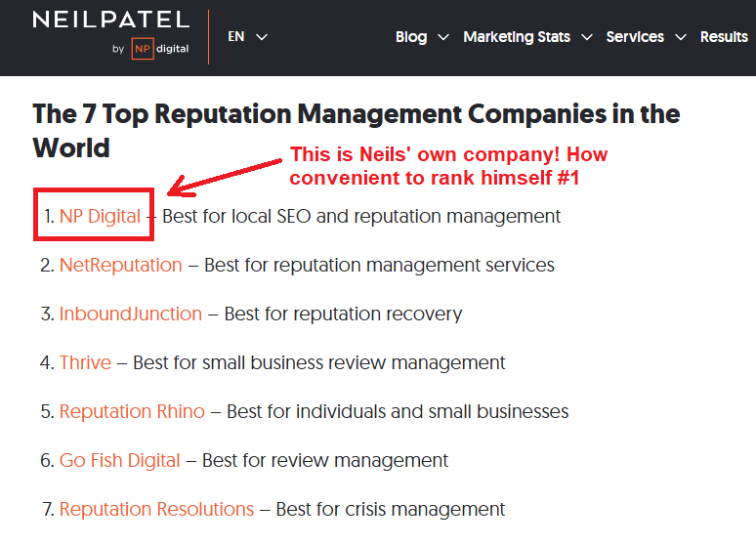The image size is (756, 545).
Task: Open the Thrive link
Action: coord(85,362)
